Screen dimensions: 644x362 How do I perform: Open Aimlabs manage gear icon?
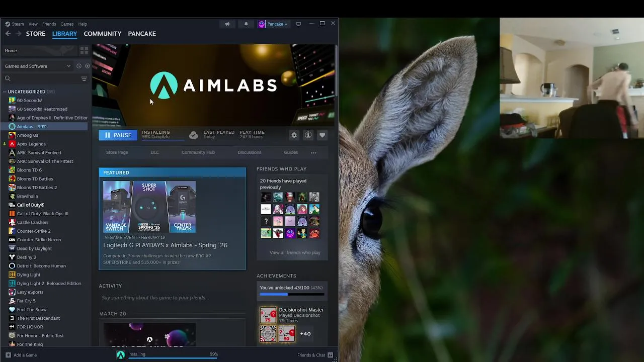[x=294, y=135]
